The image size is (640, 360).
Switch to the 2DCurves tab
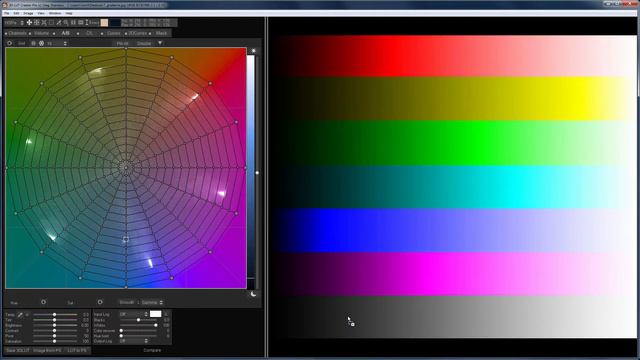pos(138,33)
